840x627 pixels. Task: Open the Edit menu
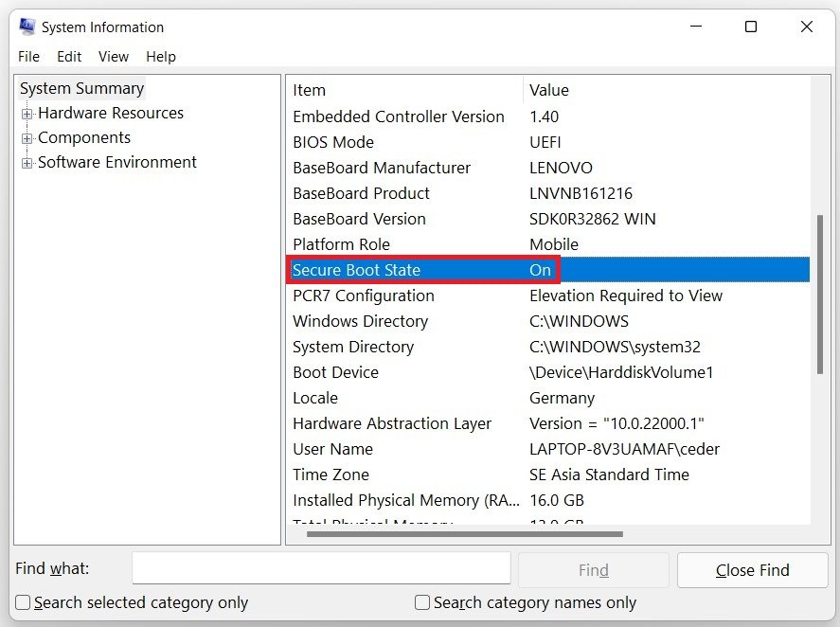click(x=69, y=57)
